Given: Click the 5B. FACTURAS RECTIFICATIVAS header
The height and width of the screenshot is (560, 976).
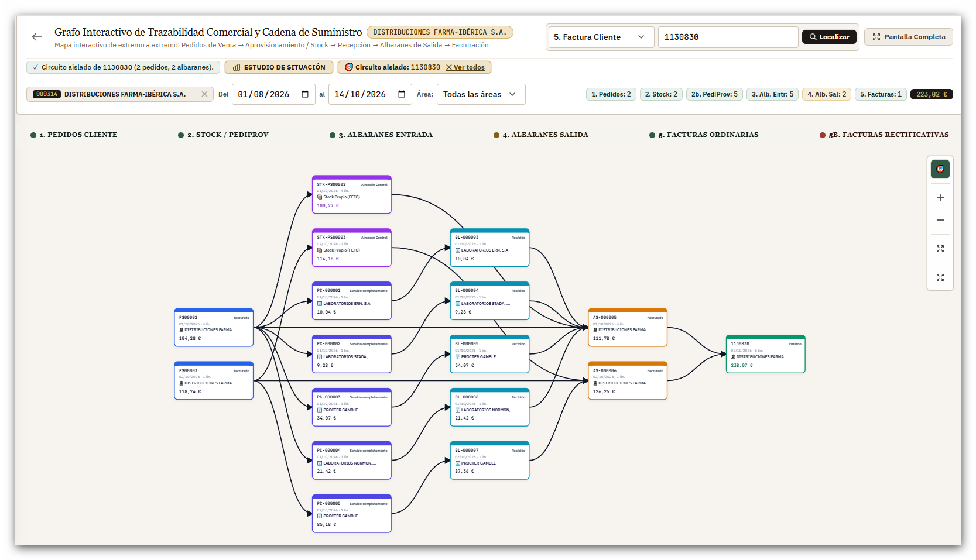Looking at the screenshot, I should click(x=884, y=135).
